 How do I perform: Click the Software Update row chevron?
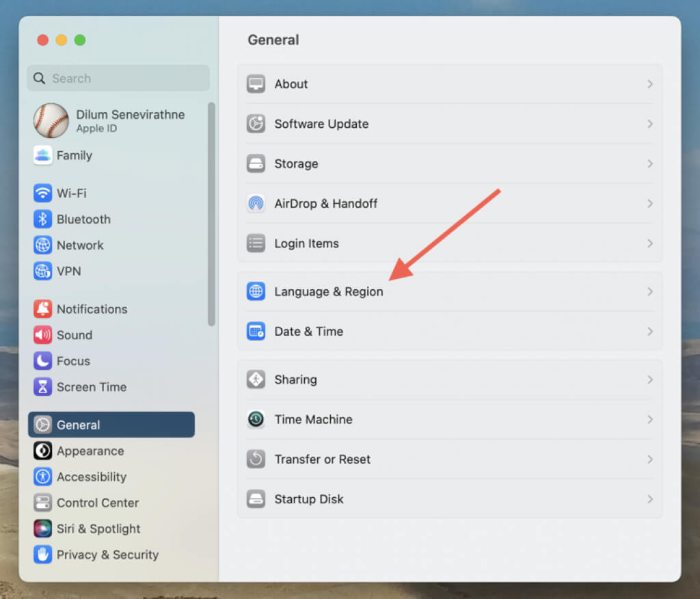[x=650, y=124]
